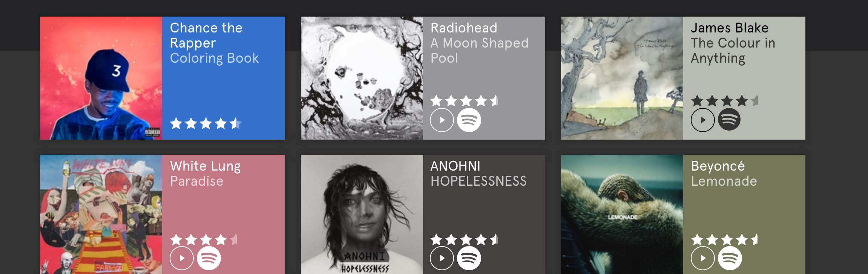Click the ANOHNI portrait album cover
Screen dimensions: 868x274
tap(362, 214)
